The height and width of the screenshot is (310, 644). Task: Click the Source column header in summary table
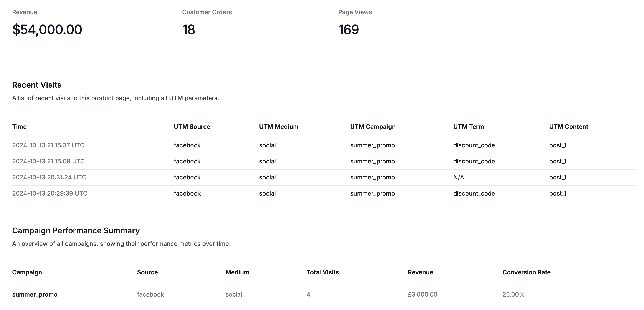point(147,272)
